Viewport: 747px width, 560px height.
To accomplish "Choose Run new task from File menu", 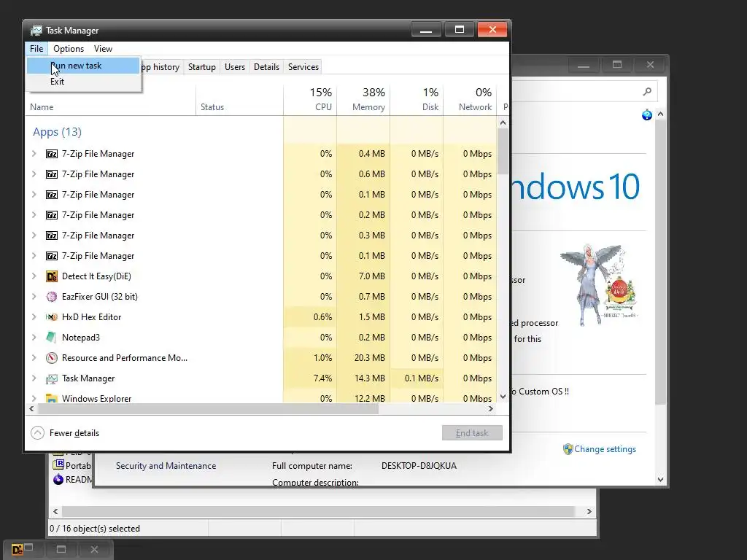I will tap(83, 66).
